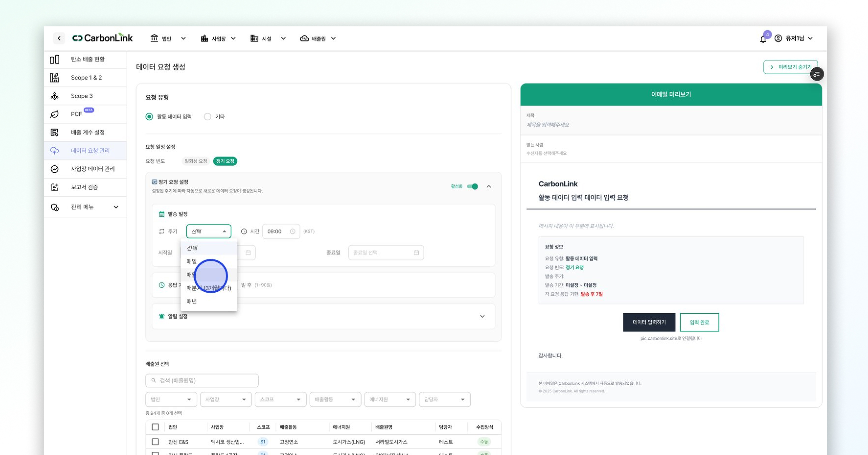The height and width of the screenshot is (455, 868).
Task: Click the 종료일 선택 date field
Action: (386, 253)
